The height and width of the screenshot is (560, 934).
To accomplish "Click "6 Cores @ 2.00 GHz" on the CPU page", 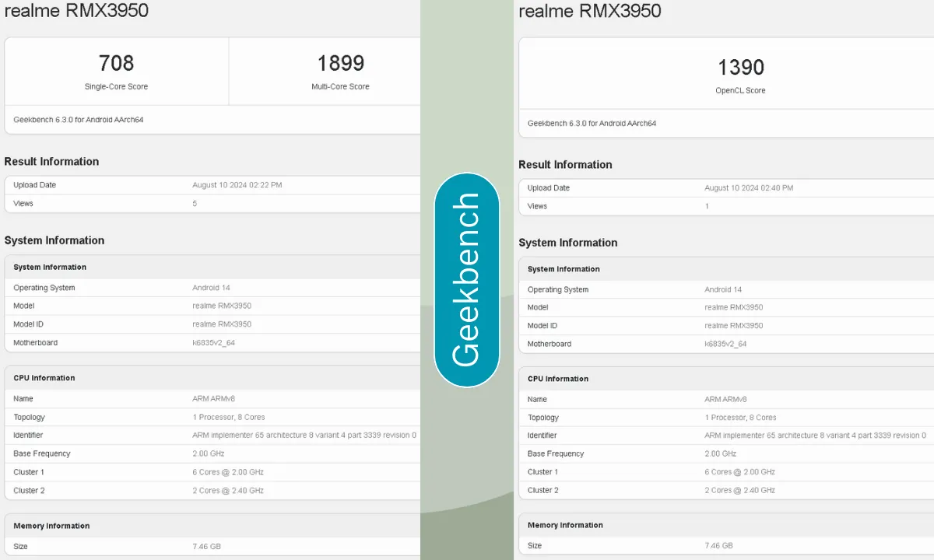I will [228, 472].
